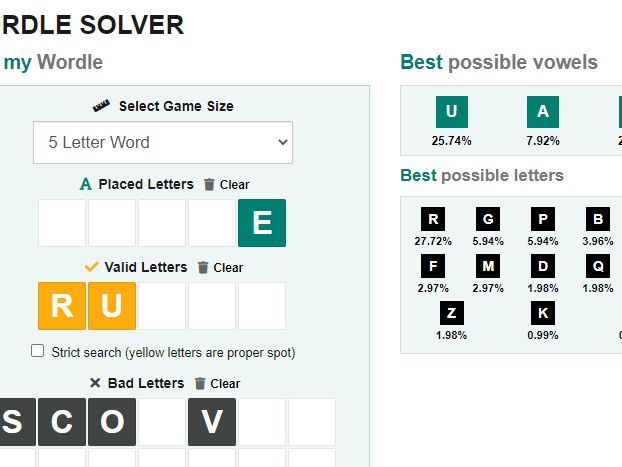Select the Z tile in possible letters
This screenshot has height=467, width=622.
[451, 312]
